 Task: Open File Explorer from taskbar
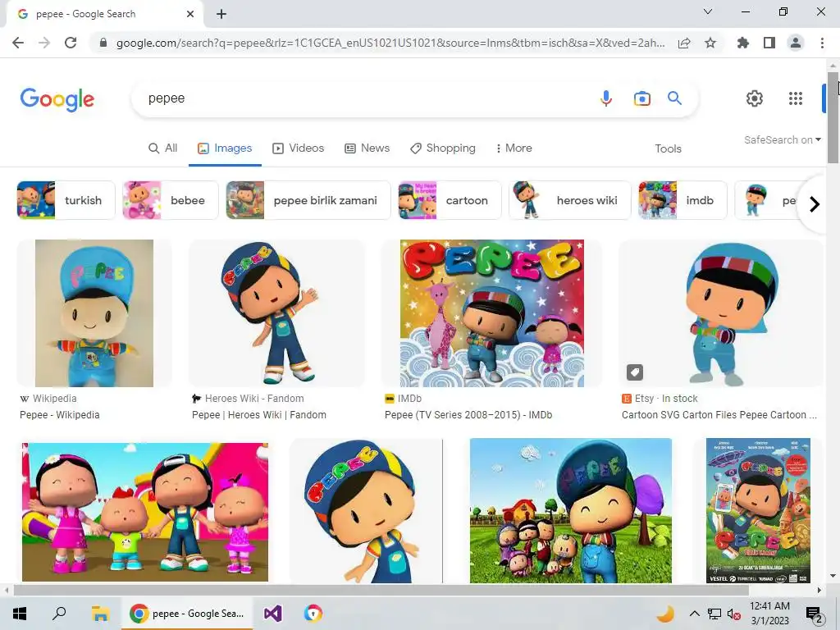[x=99, y=614]
